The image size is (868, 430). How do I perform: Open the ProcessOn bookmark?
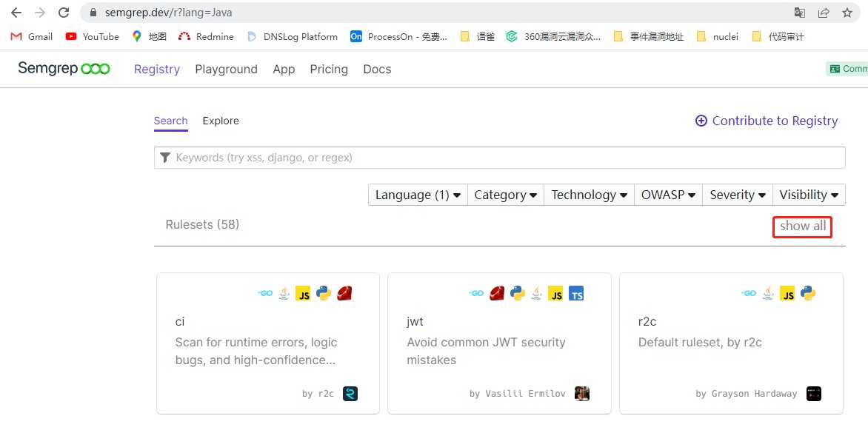click(398, 36)
